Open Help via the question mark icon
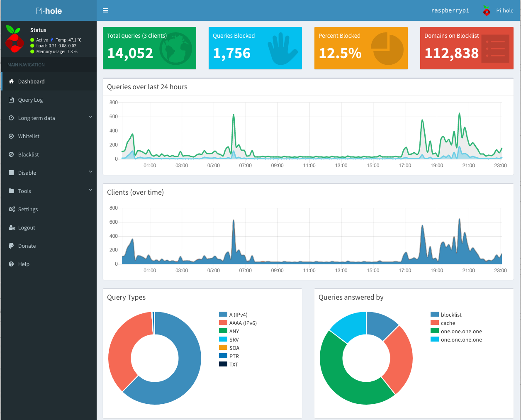The image size is (521, 420). [10, 264]
